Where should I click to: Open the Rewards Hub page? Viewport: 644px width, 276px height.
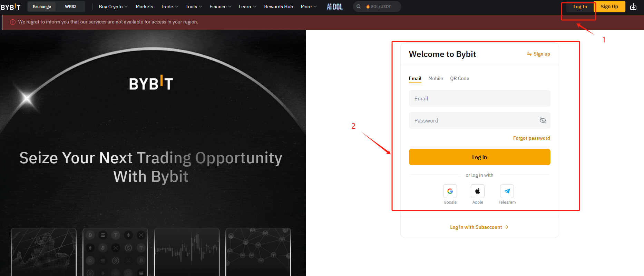279,7
